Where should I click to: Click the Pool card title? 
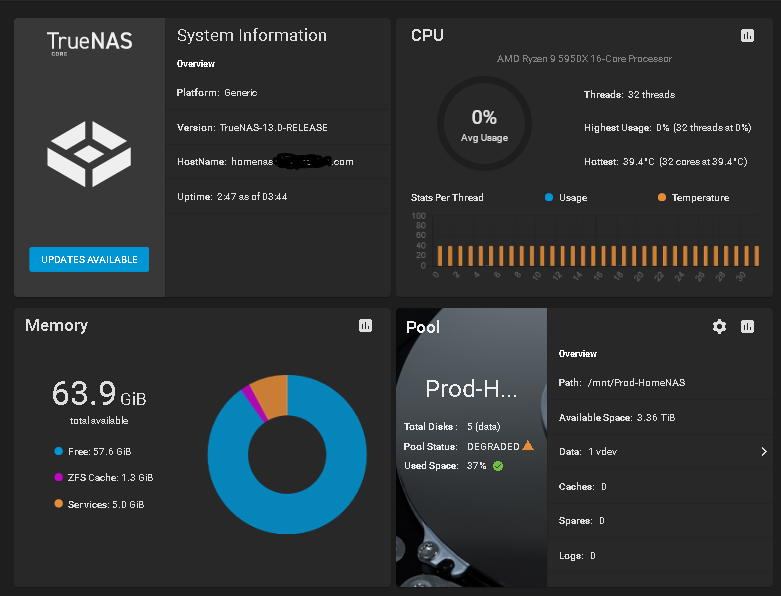[423, 327]
